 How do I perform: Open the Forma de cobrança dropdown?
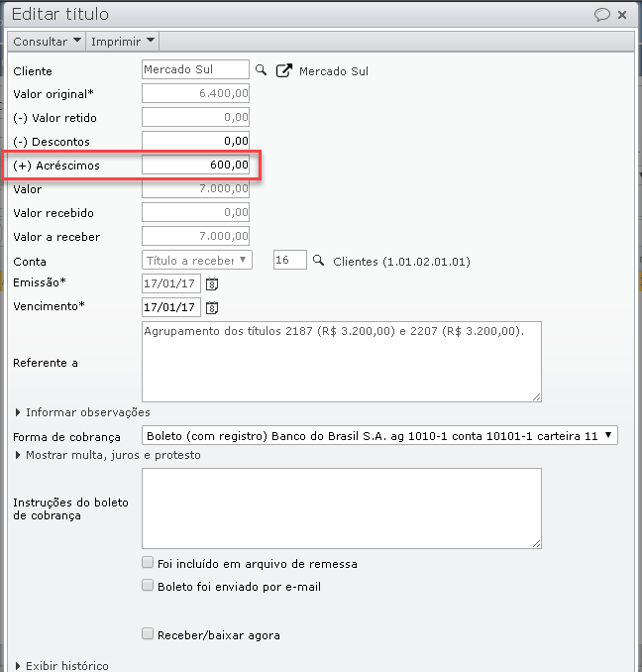pyautogui.click(x=379, y=435)
